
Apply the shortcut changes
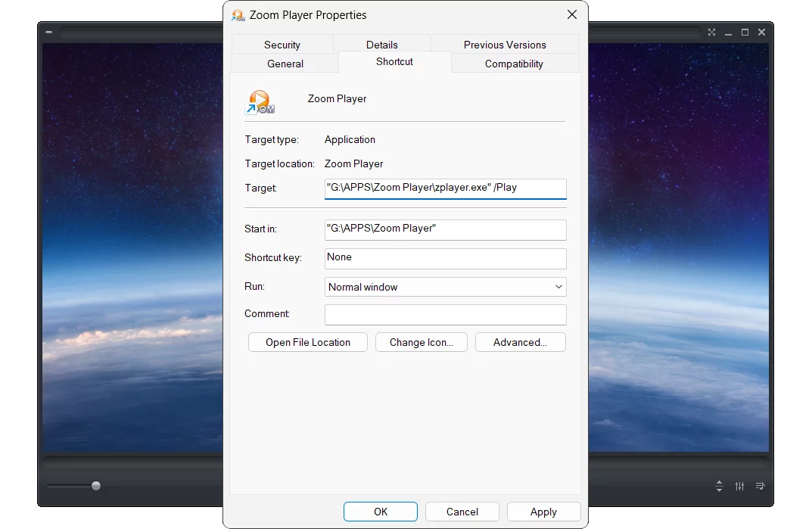pos(543,512)
